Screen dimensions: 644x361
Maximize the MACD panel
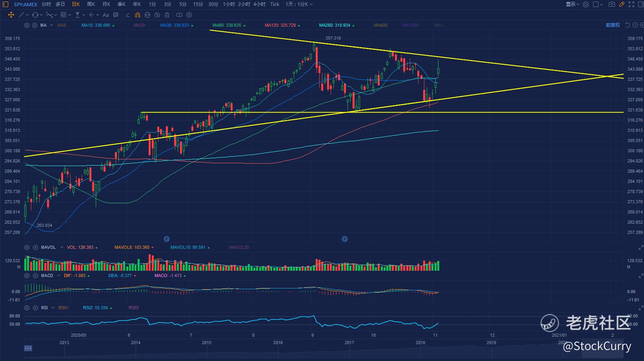click(x=641, y=275)
